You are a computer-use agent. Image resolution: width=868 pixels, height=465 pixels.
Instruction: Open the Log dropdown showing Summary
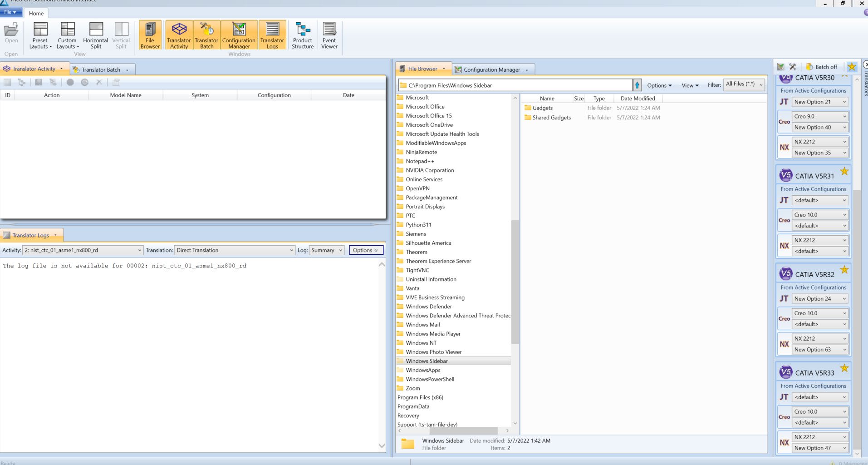326,250
